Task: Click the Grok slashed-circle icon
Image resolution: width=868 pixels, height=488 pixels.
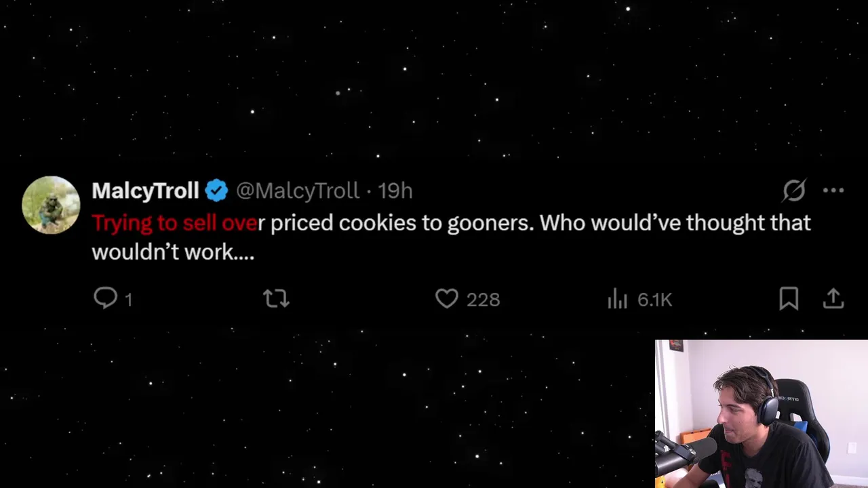Action: [x=794, y=190]
